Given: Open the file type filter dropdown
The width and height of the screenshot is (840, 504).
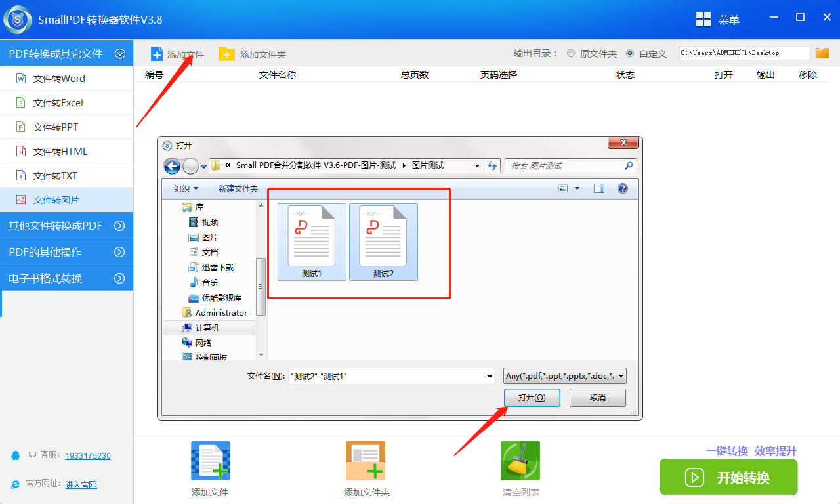Looking at the screenshot, I should tap(565, 376).
